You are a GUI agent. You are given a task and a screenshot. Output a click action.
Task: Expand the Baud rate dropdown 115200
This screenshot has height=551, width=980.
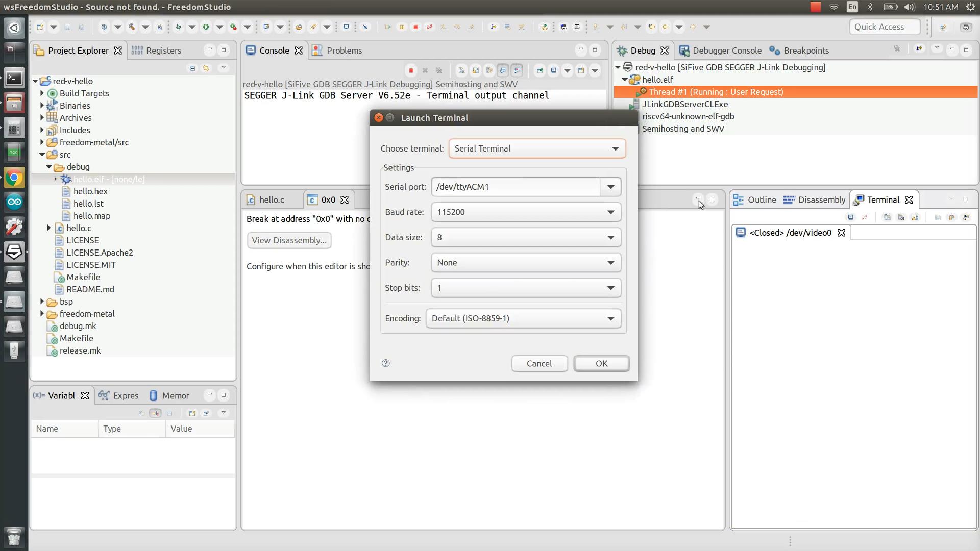(x=610, y=212)
